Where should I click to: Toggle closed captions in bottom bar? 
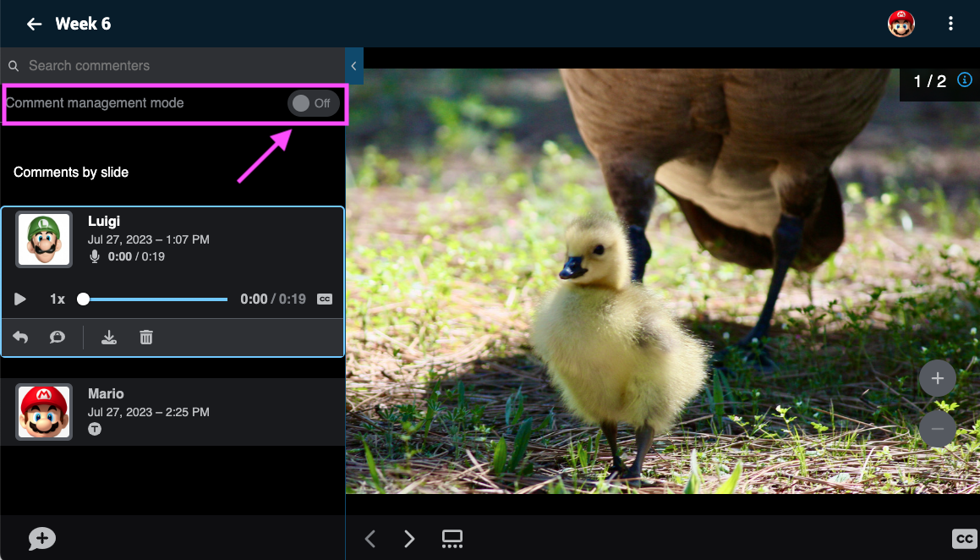(964, 539)
